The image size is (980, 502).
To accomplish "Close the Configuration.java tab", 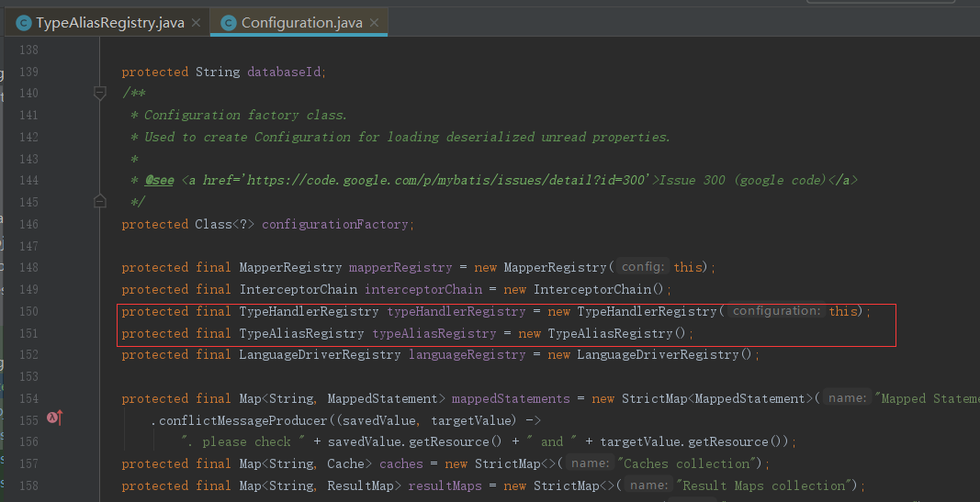I will (x=375, y=23).
